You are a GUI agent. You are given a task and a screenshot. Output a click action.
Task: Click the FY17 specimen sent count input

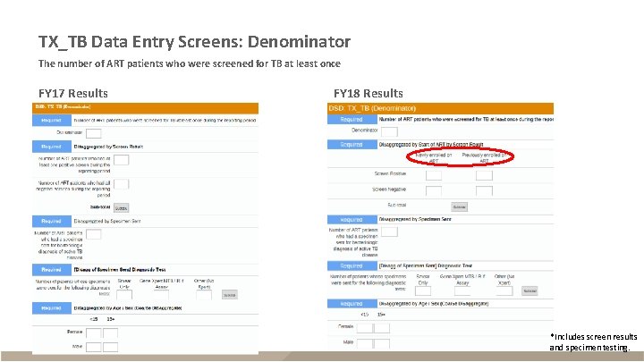pyautogui.click(x=94, y=234)
